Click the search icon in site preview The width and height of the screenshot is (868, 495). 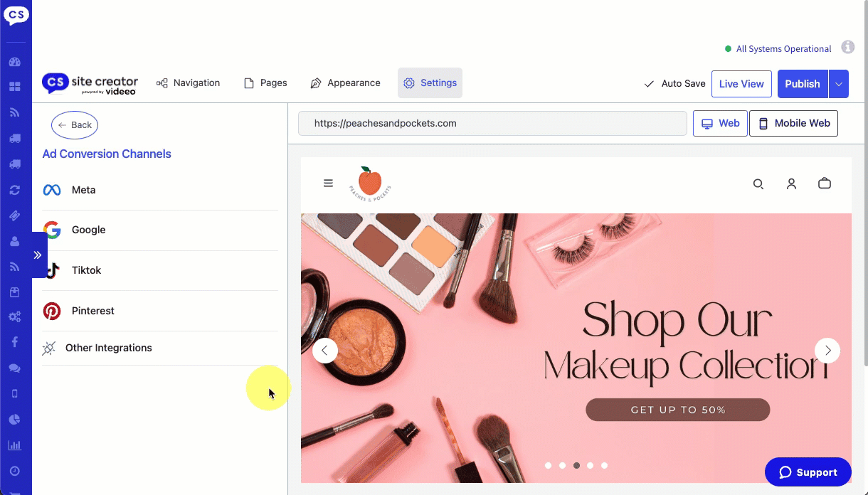click(758, 184)
